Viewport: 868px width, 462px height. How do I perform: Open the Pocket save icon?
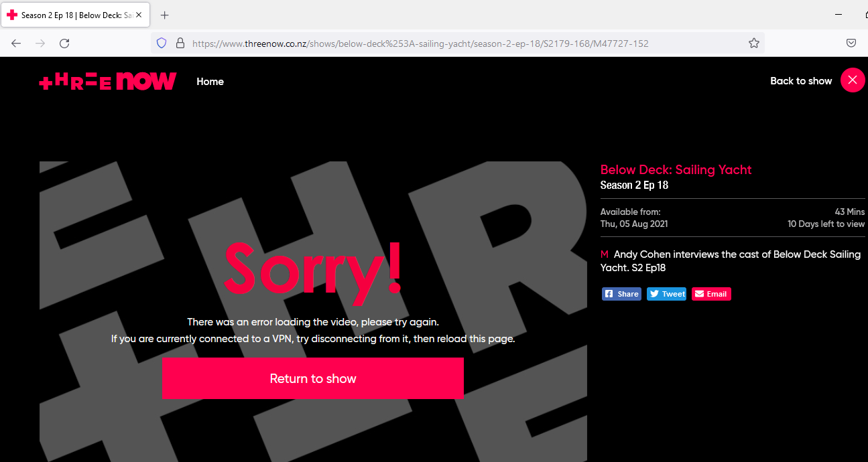point(851,43)
